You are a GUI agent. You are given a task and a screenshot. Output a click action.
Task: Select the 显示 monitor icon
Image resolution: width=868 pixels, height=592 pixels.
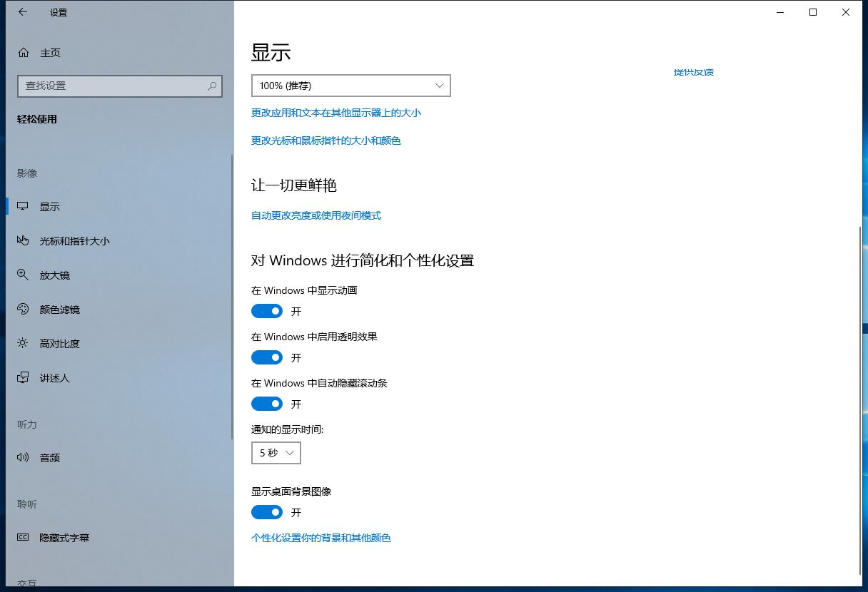24,207
